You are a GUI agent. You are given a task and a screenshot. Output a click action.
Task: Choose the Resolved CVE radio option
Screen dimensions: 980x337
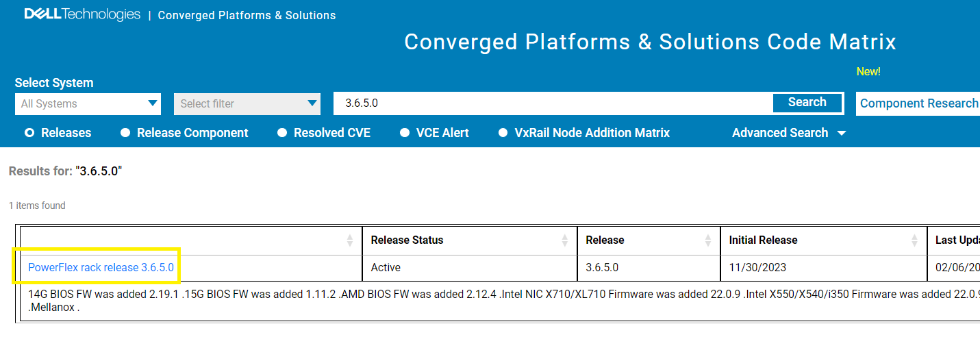click(x=282, y=133)
